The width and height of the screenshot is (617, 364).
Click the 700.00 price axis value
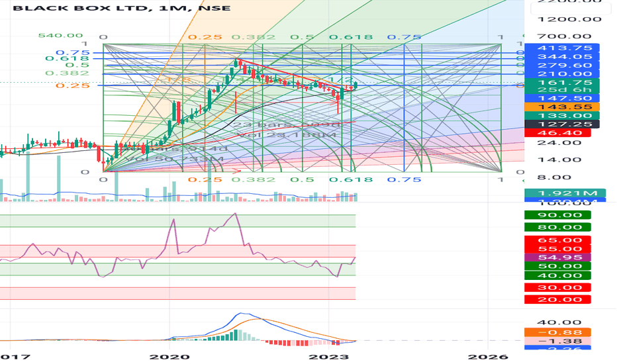564,36
